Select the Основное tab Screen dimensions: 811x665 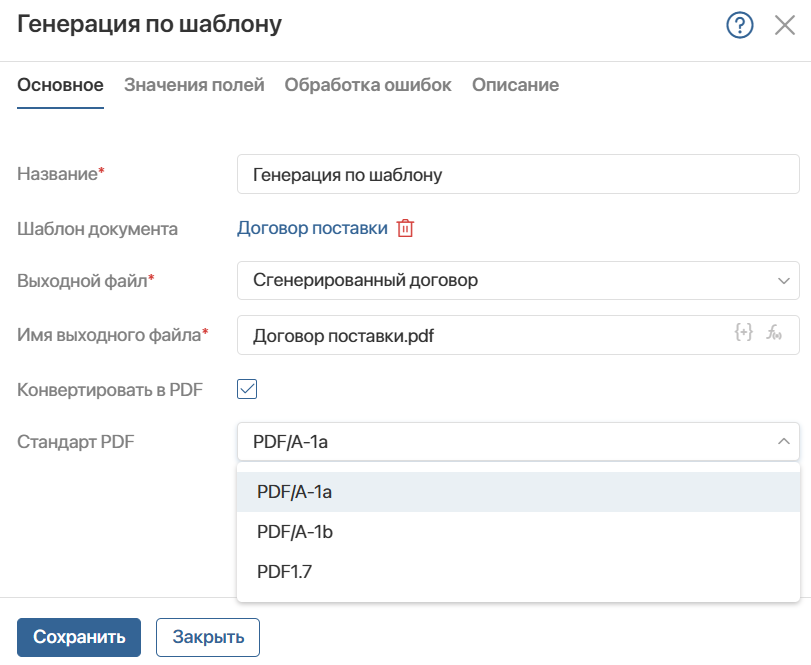click(x=61, y=85)
